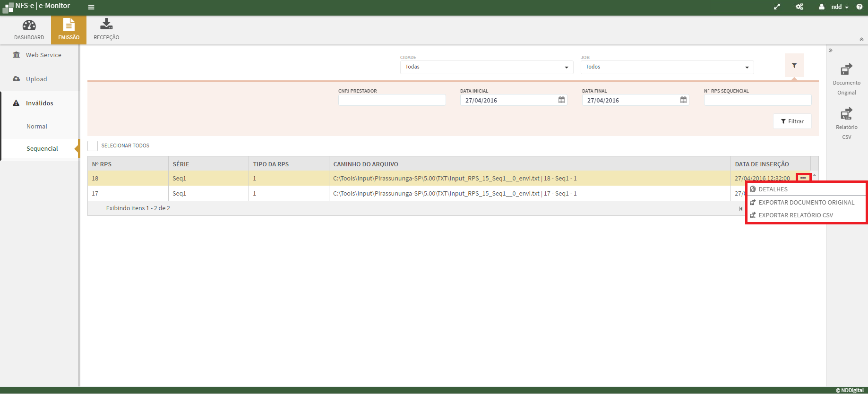Open the Dashboard gauge icon
This screenshot has width=868, height=394.
[x=29, y=26]
